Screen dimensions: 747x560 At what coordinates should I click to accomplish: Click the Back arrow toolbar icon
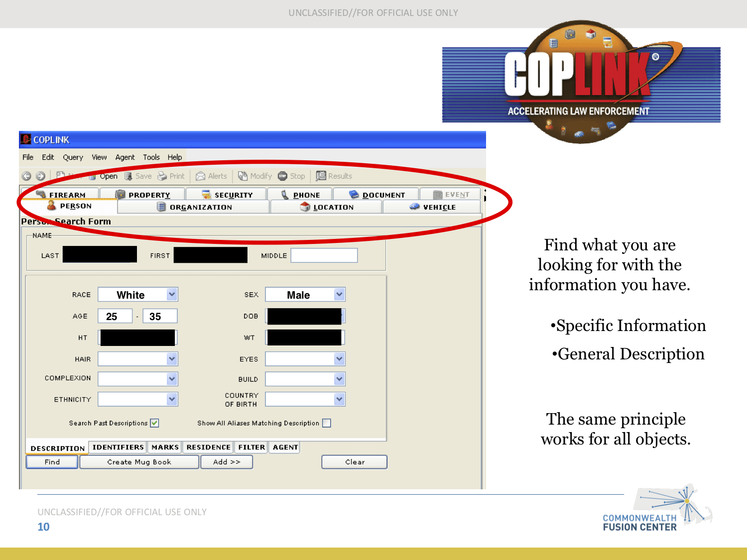point(26,176)
